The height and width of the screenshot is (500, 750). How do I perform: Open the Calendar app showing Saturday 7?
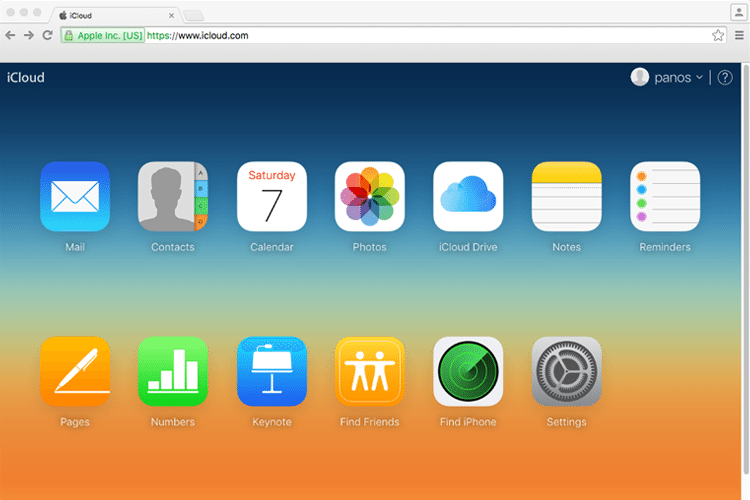pos(272,196)
